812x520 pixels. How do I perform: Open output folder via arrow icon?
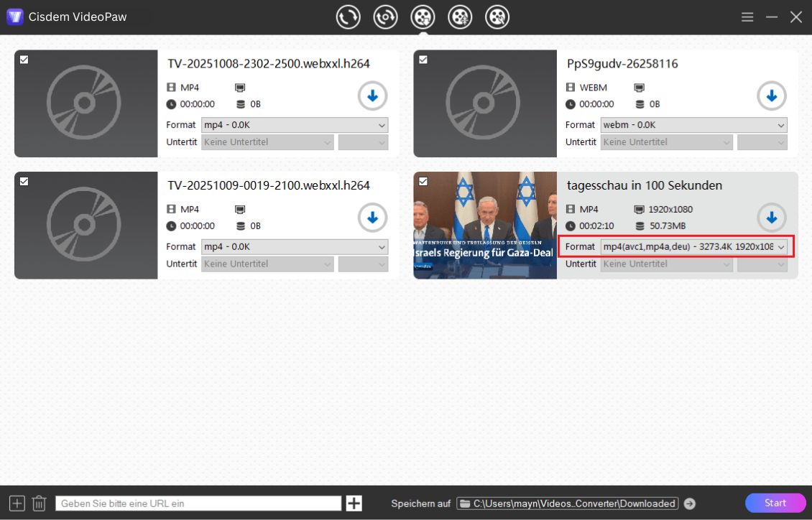click(x=690, y=503)
